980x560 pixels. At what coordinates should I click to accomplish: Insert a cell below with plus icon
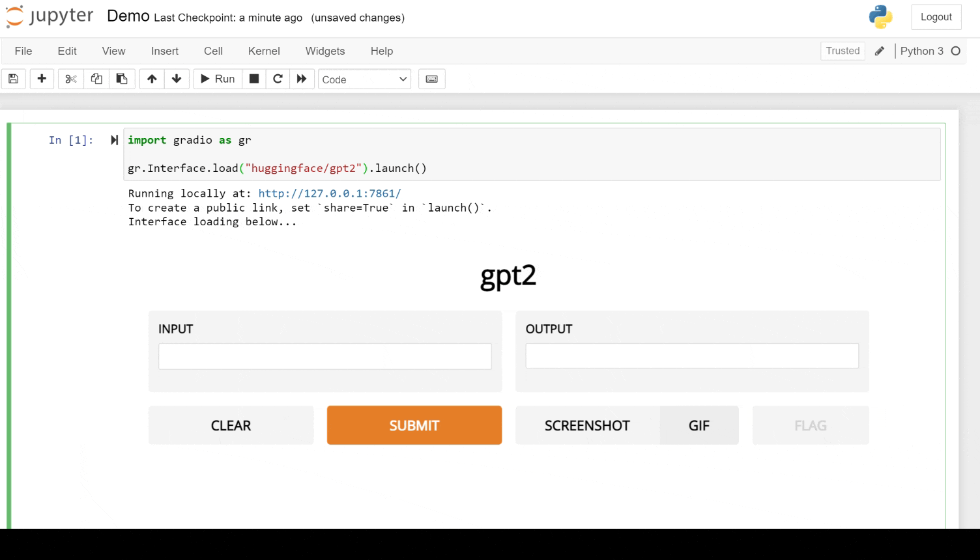(x=42, y=79)
